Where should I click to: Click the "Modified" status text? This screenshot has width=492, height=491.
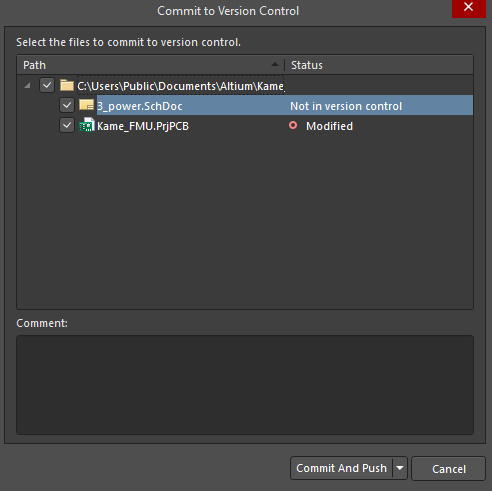click(329, 126)
